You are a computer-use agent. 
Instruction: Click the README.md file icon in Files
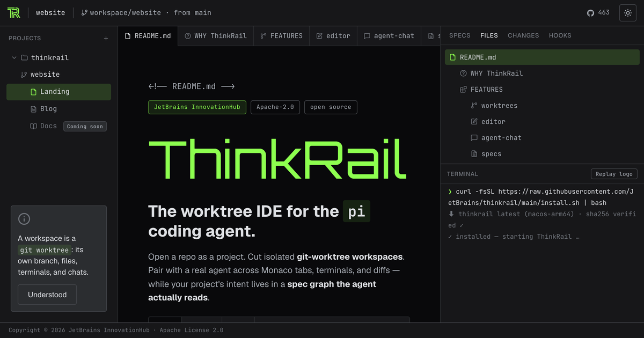pos(452,57)
